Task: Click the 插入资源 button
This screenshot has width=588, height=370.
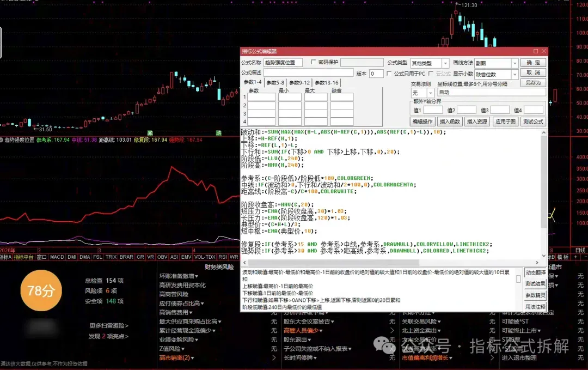Action: 477,122
